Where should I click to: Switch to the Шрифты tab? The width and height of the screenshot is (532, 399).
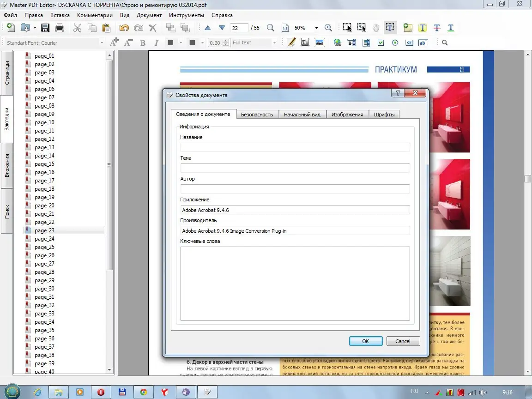(384, 115)
